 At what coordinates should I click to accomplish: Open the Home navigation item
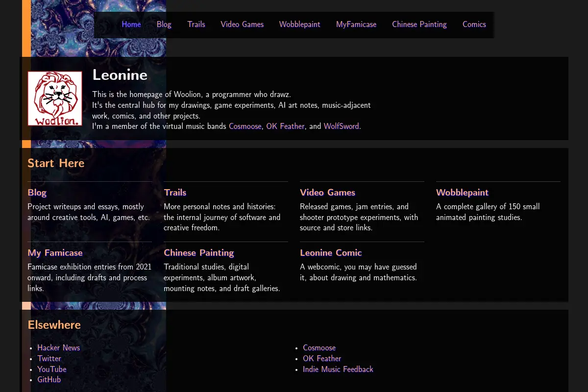tap(131, 24)
